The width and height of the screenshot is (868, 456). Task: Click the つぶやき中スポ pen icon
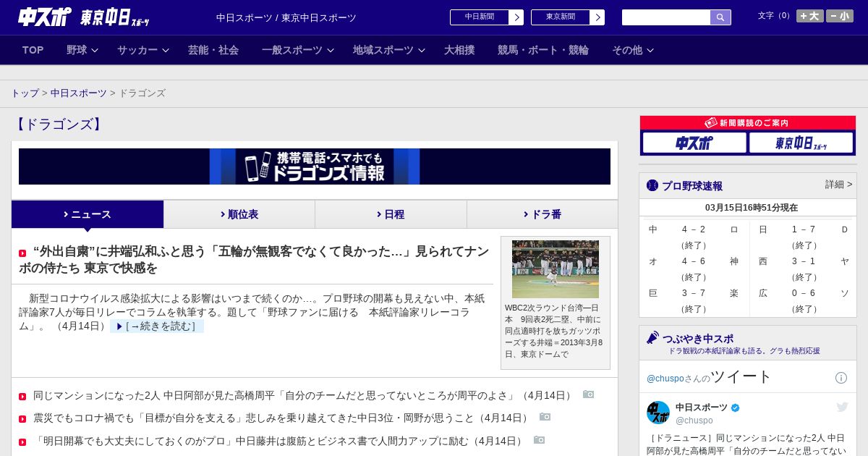[652, 337]
